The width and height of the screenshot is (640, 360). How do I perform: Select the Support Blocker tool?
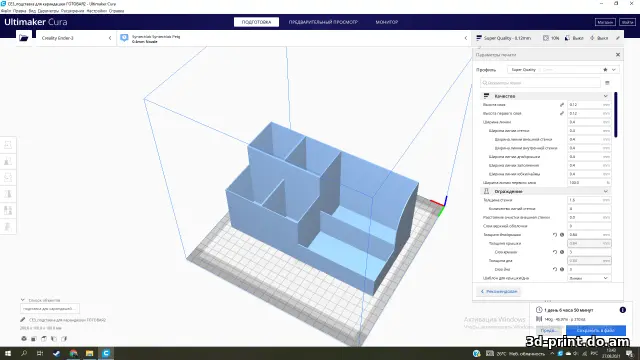8,227
